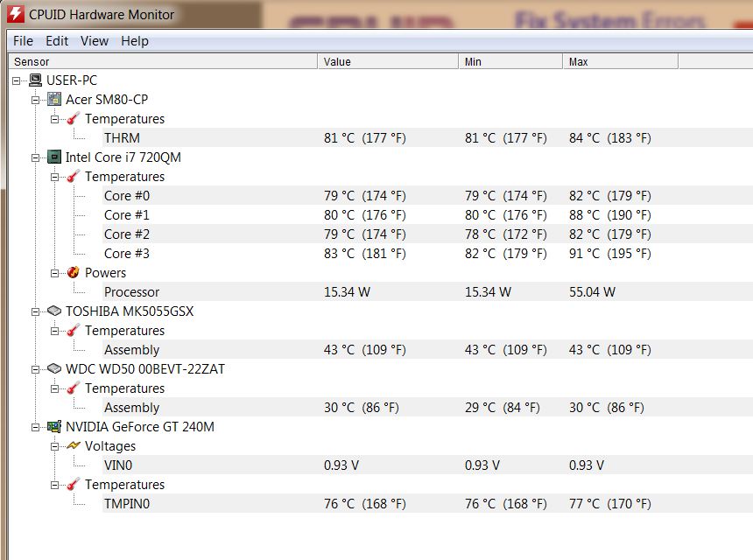Viewport: 753px width, 560px height.
Task: Click the TOSHIBA MK5055GSX drive icon
Action: click(x=54, y=311)
